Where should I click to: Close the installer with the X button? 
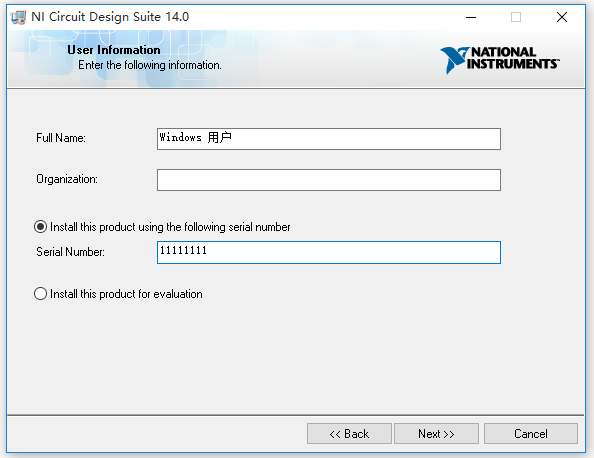[x=562, y=17]
